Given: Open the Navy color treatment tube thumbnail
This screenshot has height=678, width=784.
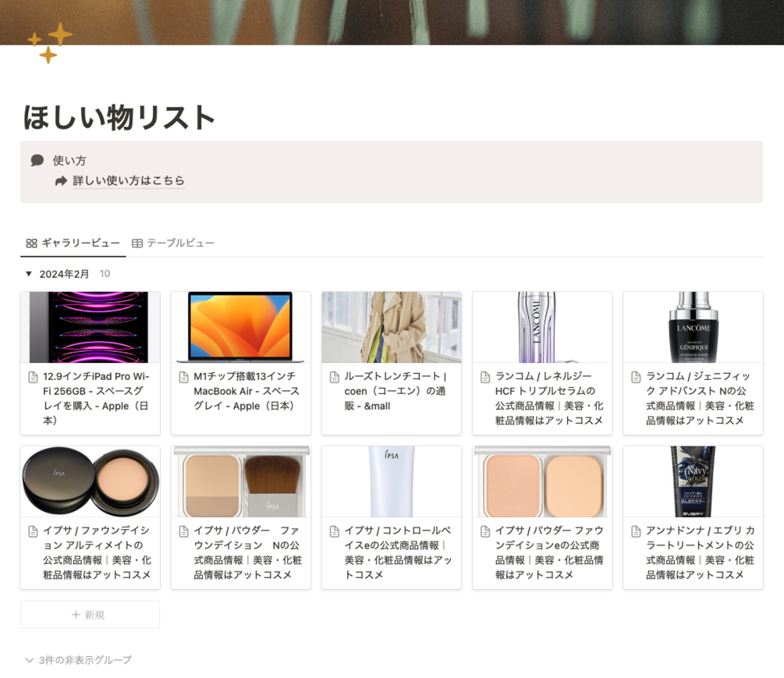Looking at the screenshot, I should (693, 481).
